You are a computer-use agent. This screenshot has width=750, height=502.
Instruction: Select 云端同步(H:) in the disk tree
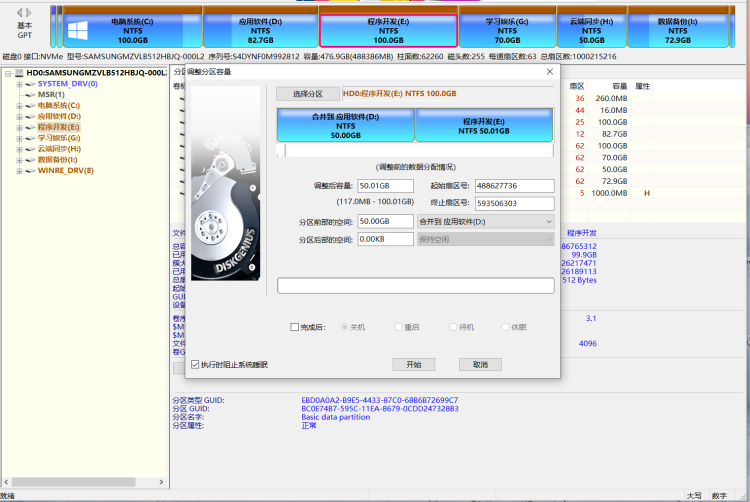click(59, 149)
